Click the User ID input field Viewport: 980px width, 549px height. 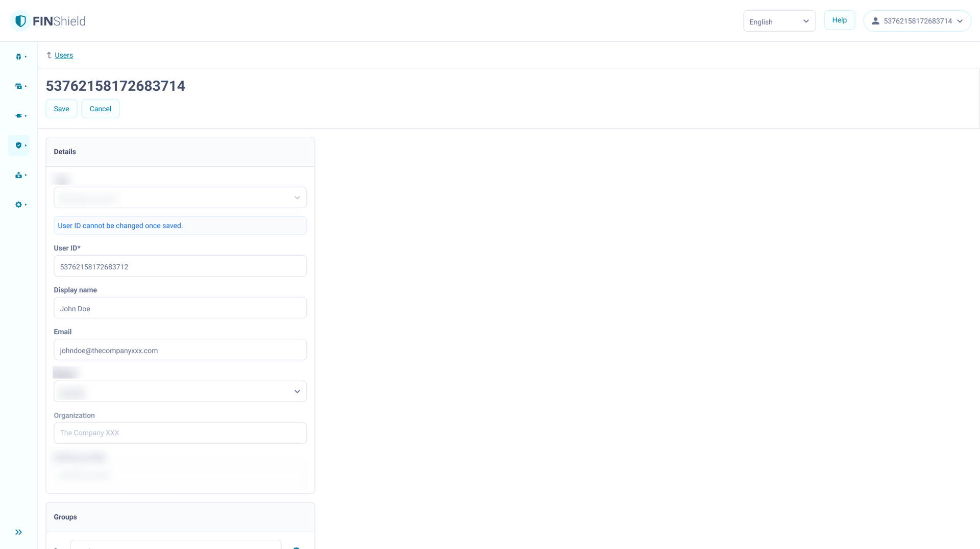pyautogui.click(x=180, y=266)
